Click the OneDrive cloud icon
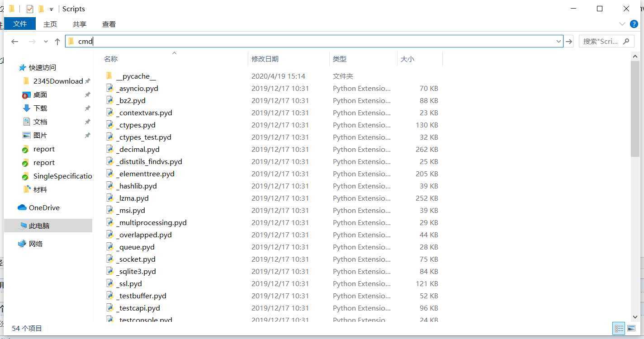Viewport: 644px width, 339px height. [x=22, y=207]
